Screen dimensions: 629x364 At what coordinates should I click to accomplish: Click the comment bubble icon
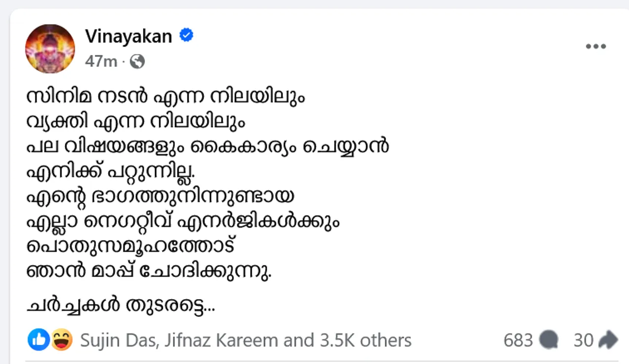coord(548,340)
